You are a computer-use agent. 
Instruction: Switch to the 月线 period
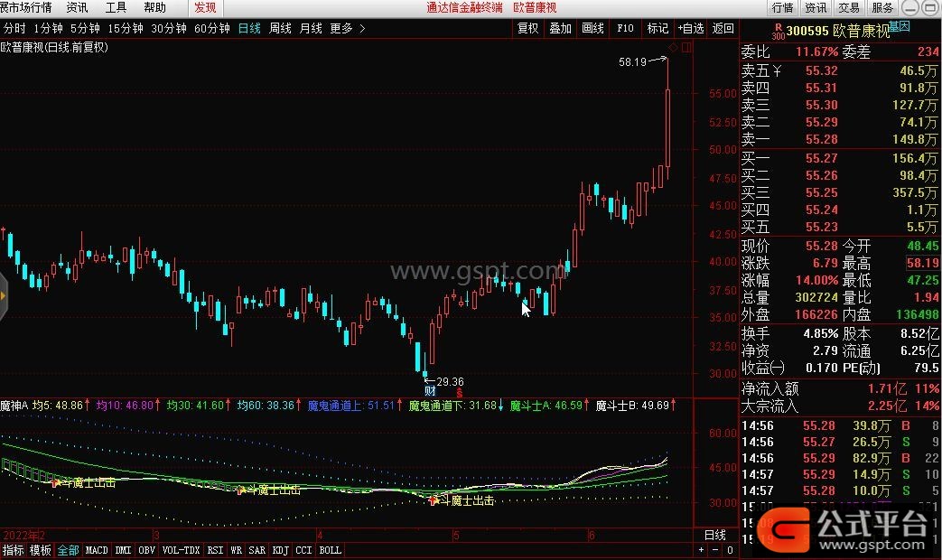point(311,28)
